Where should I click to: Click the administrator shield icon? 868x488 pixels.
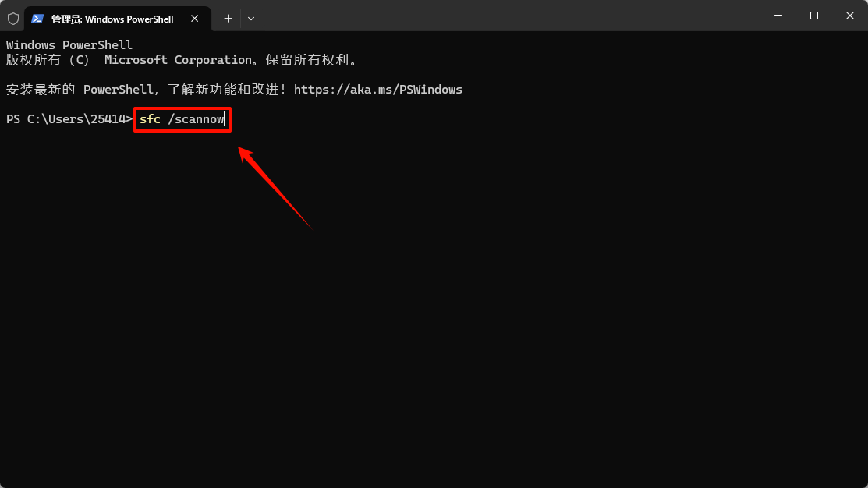coord(13,18)
